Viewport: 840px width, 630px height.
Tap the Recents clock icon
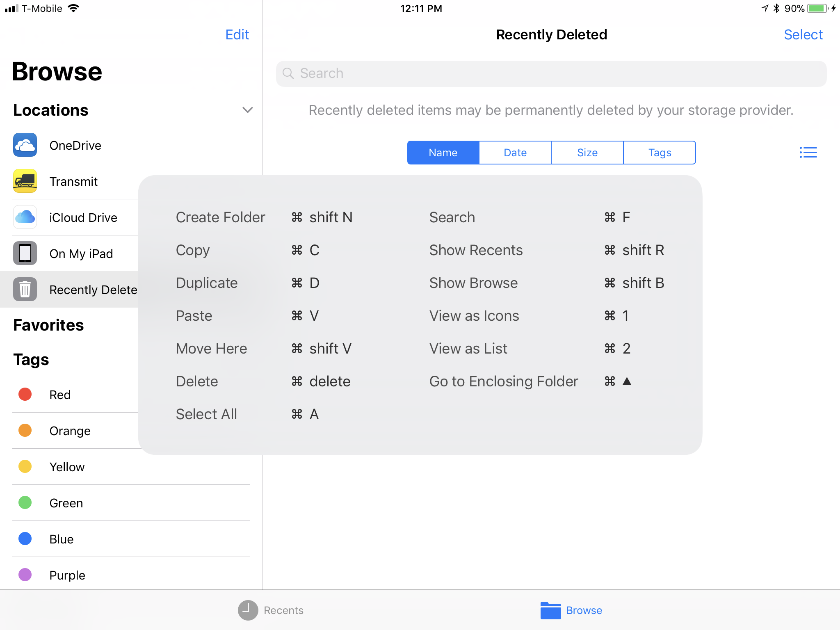pyautogui.click(x=248, y=610)
